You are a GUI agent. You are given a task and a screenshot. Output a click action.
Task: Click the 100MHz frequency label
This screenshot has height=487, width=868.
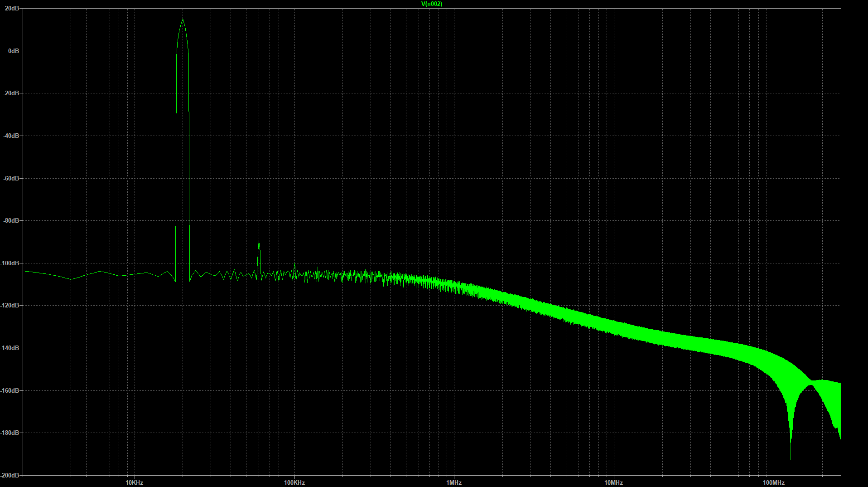pyautogui.click(x=773, y=482)
